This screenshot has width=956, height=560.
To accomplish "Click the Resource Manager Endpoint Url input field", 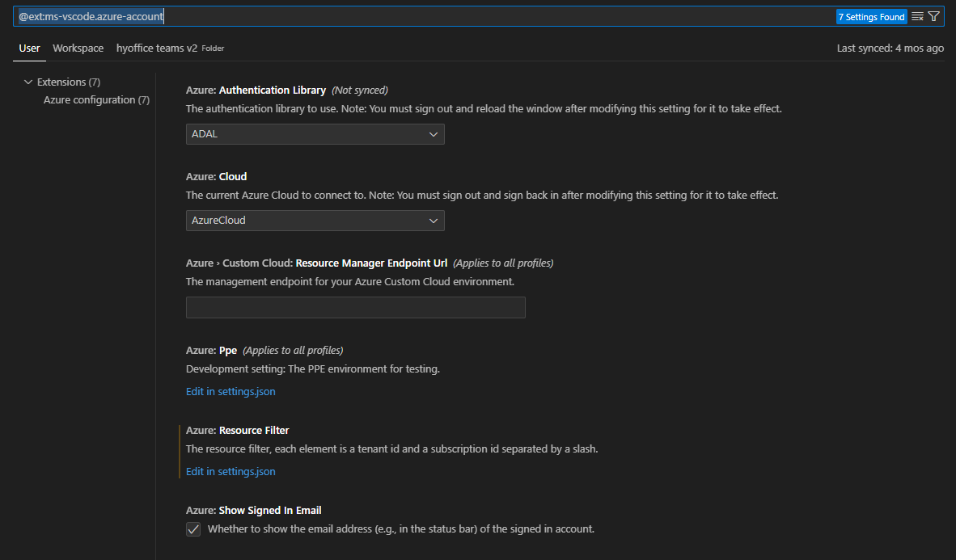I will pos(355,307).
